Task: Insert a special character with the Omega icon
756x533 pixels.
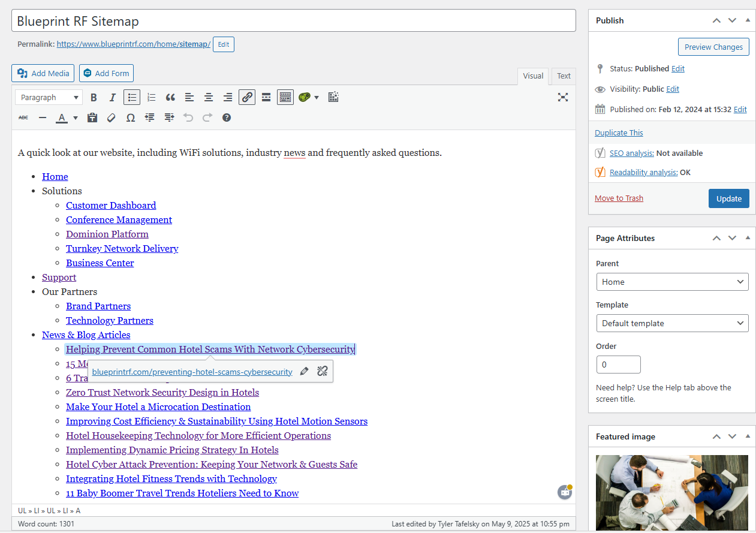Action: pos(130,118)
